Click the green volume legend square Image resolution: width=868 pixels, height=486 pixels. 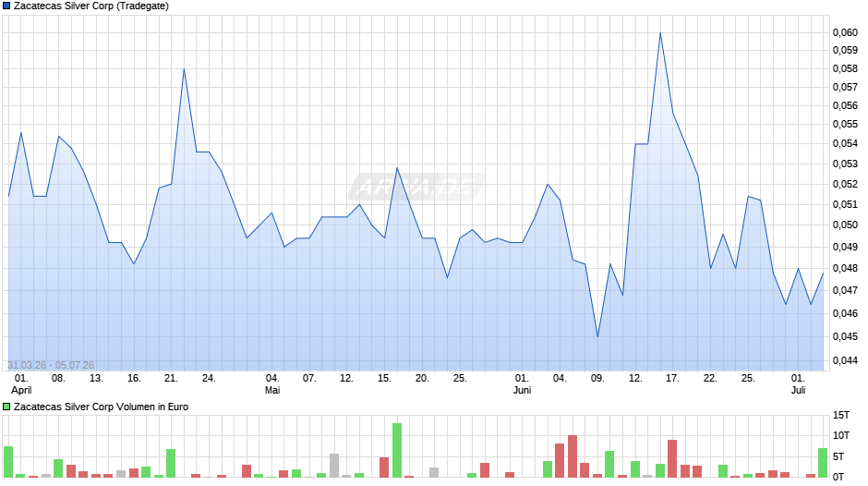[6, 407]
